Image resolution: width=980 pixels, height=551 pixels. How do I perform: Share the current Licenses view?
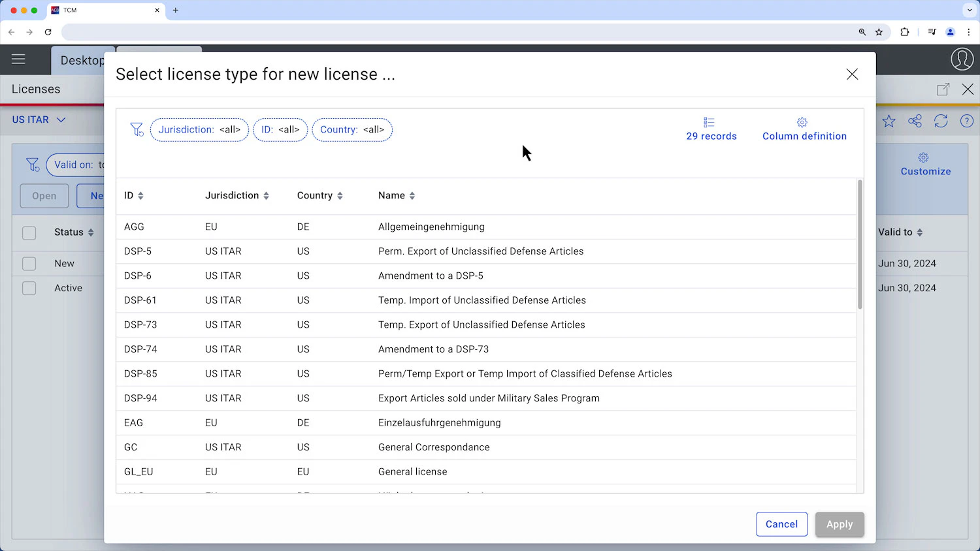(915, 121)
